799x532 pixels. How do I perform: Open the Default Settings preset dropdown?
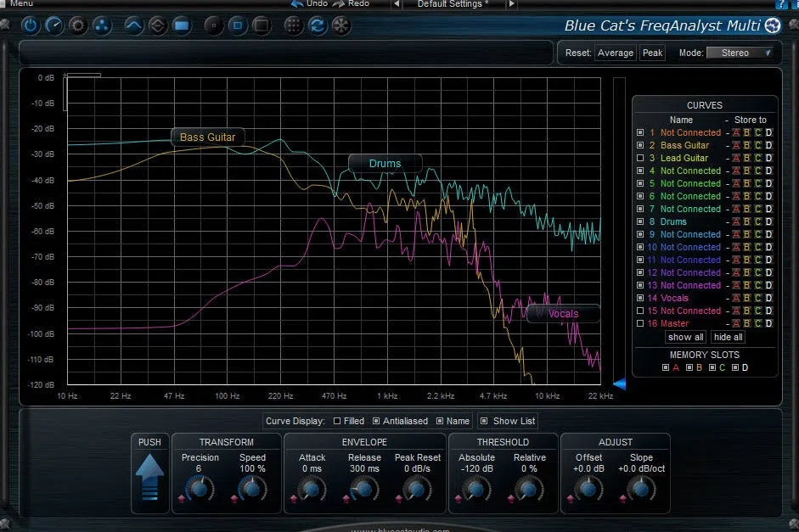pyautogui.click(x=452, y=4)
